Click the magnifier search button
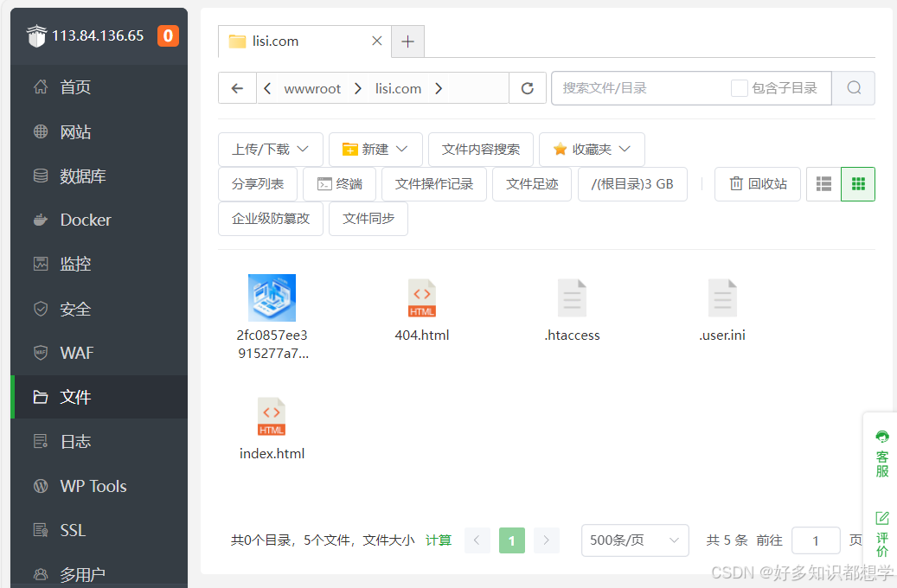The image size is (897, 588). [854, 88]
